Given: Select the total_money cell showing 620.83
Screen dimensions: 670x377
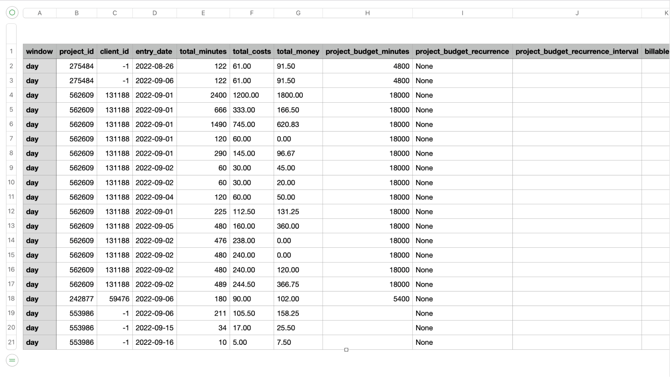Looking at the screenshot, I should [298, 124].
